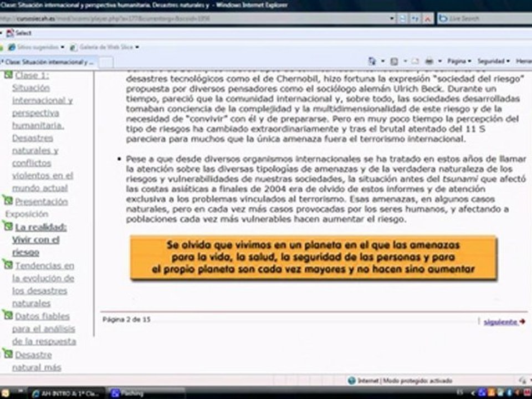Open Sitios sugeridos favorites item
Screen dimensions: 532x399
point(33,47)
